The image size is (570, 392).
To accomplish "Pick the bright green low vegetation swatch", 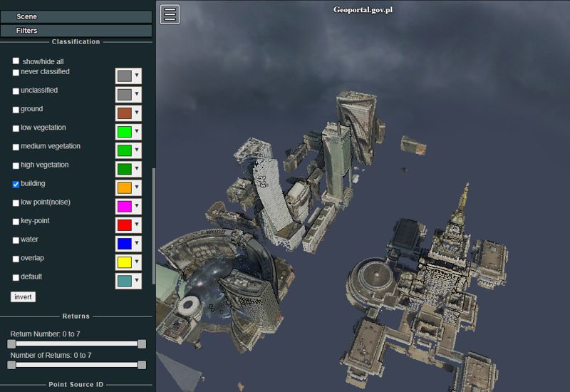I will tap(125, 132).
